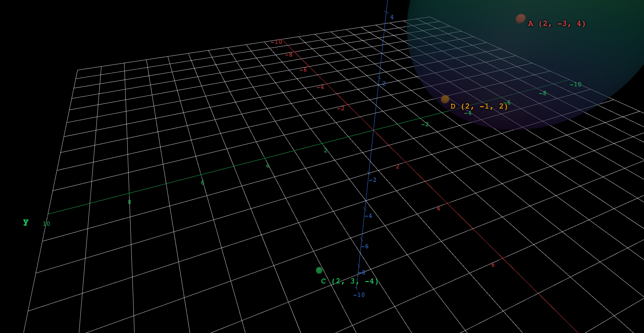Image resolution: width=644 pixels, height=333 pixels.
Task: Click the green y-axis tick label 2
Action: 325,151
